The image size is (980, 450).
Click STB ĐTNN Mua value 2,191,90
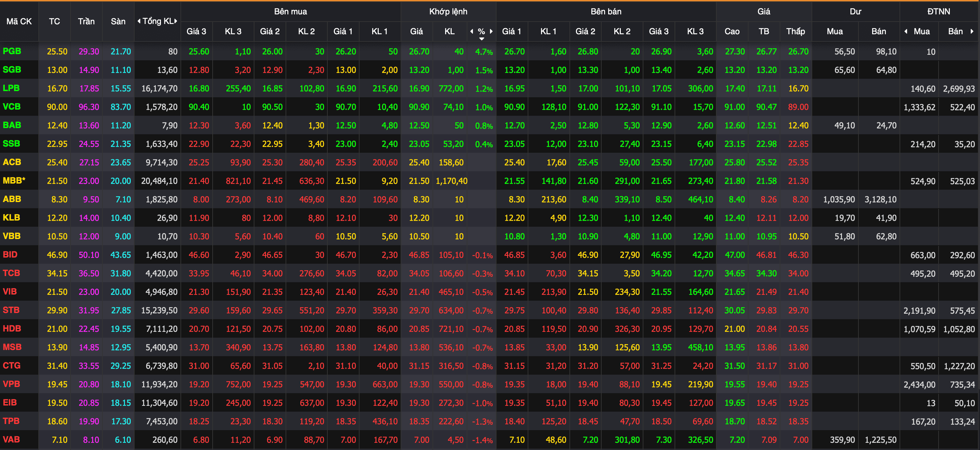(x=919, y=311)
